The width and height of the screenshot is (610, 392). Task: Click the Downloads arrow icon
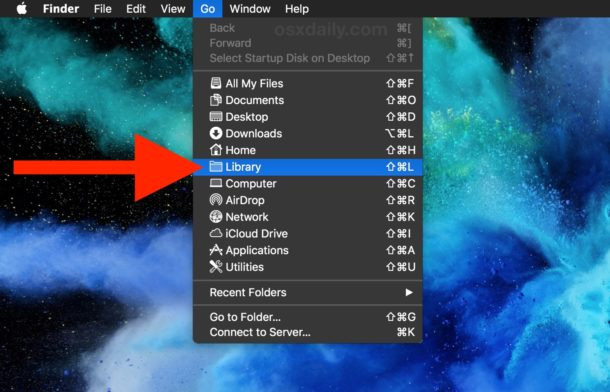click(216, 133)
